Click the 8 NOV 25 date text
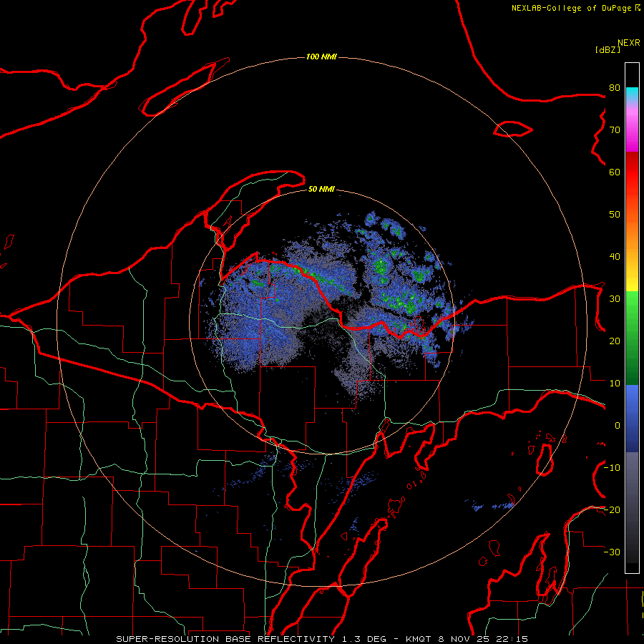This screenshot has height=644, width=644. [464, 639]
